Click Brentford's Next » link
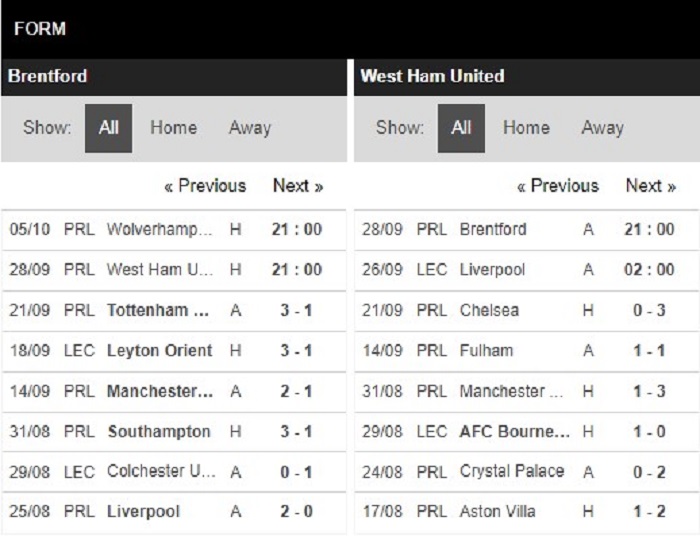 (298, 186)
